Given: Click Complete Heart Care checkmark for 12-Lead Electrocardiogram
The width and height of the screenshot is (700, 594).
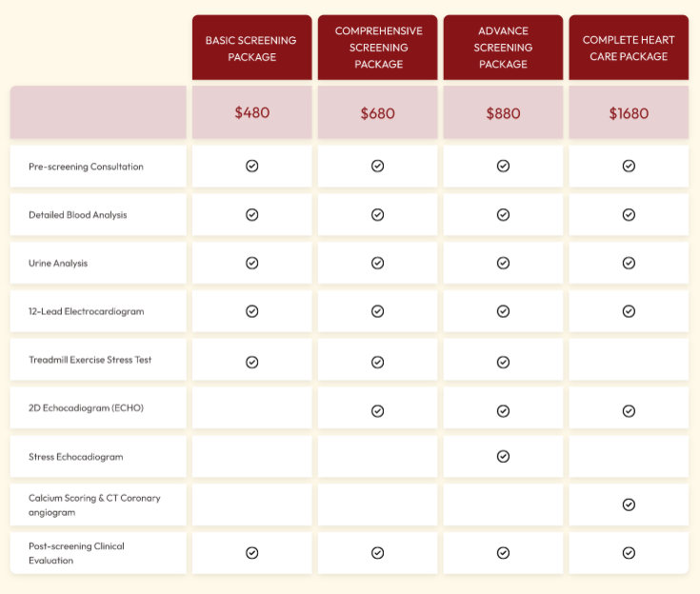Looking at the screenshot, I should pos(629,311).
